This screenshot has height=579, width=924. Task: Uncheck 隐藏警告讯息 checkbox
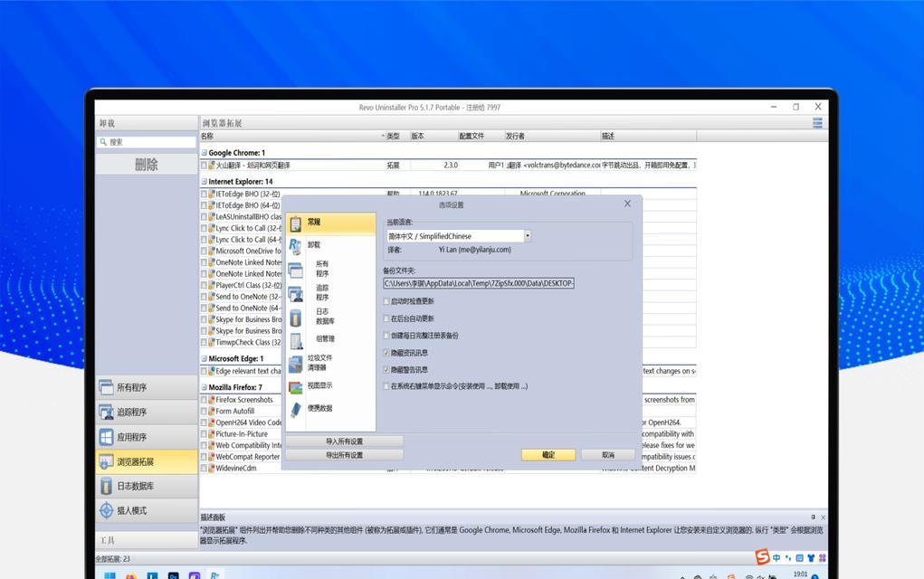point(386,370)
